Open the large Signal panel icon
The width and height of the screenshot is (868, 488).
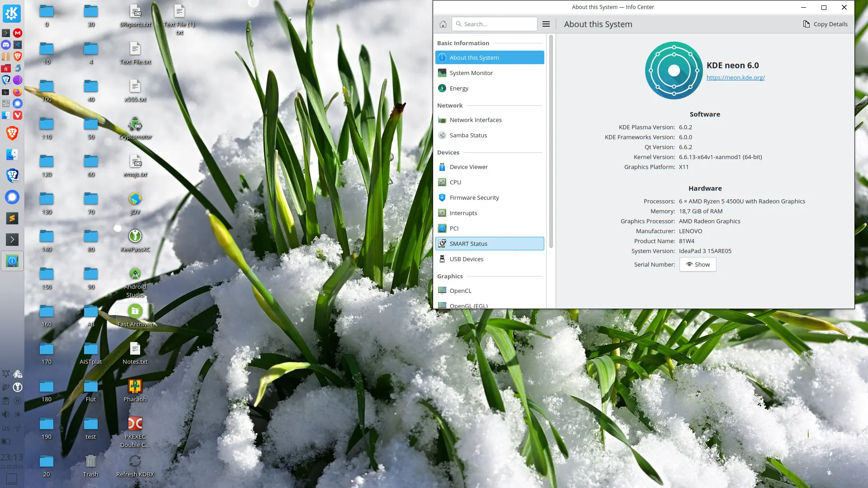pos(12,197)
